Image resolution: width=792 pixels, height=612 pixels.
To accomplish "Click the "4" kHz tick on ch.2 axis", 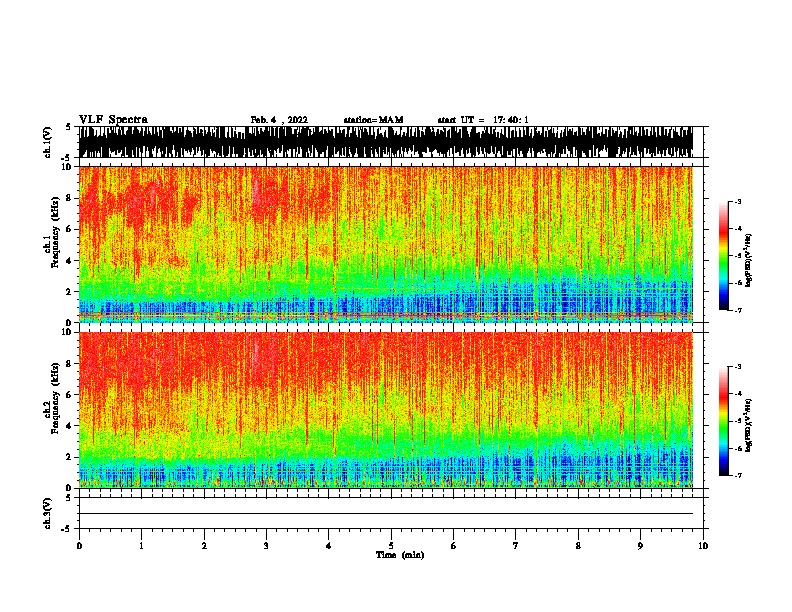I will click(x=69, y=426).
